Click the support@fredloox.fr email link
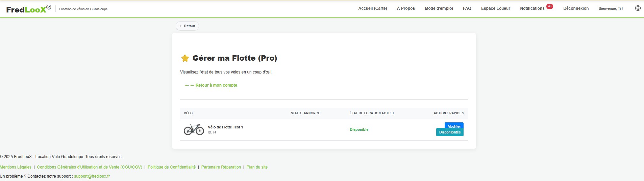This screenshot has width=644, height=181. (x=92, y=176)
